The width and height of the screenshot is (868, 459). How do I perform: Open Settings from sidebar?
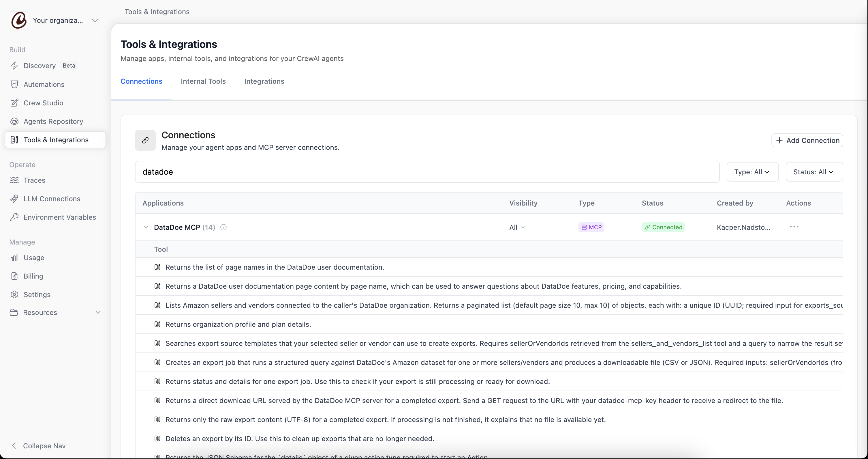pyautogui.click(x=37, y=295)
